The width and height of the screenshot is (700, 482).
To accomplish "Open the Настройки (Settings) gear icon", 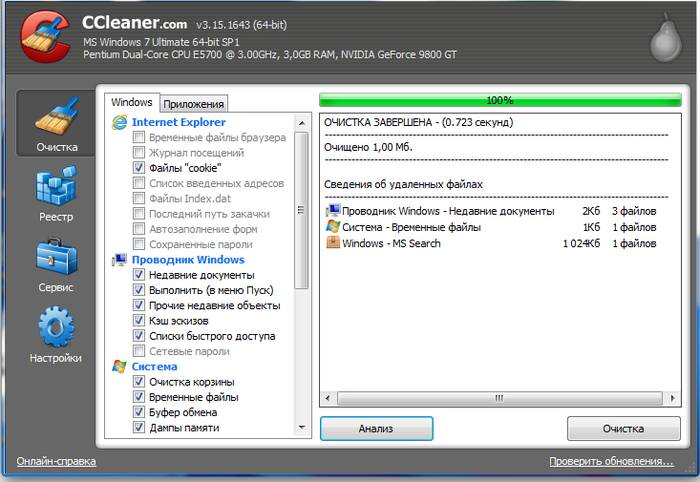I will (56, 330).
